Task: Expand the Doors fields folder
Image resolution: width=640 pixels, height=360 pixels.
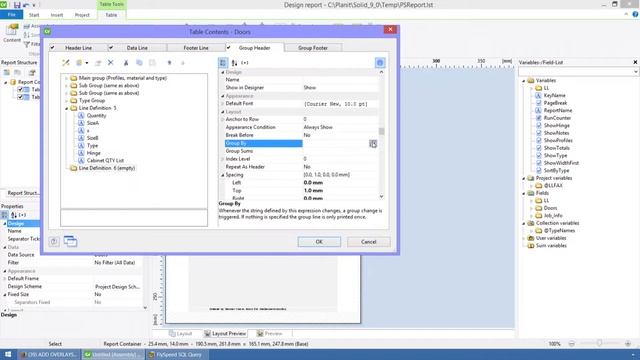Action: coord(531,208)
